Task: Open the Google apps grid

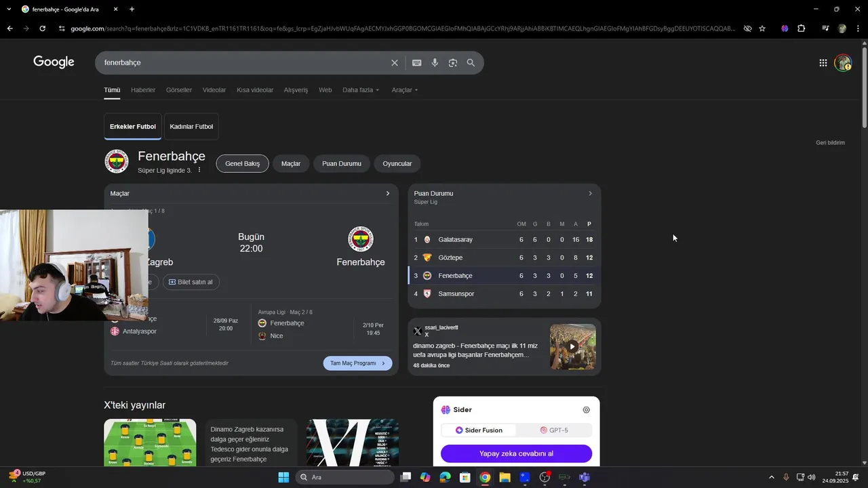Action: click(x=823, y=62)
